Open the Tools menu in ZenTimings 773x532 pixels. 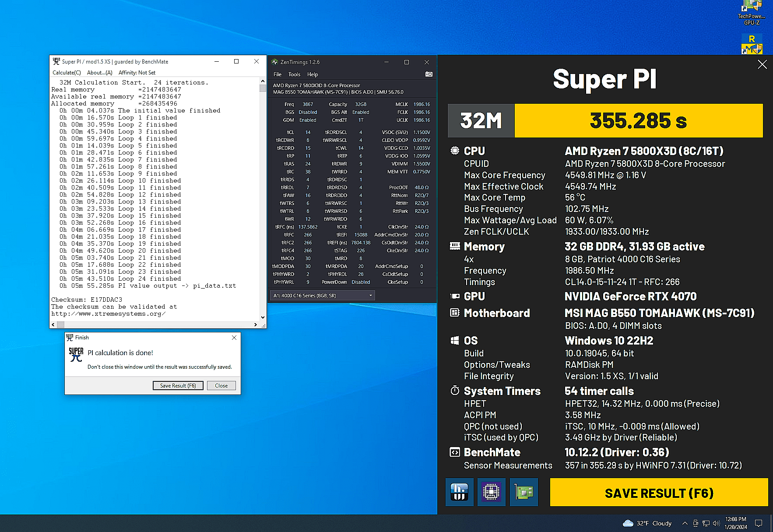(x=294, y=74)
